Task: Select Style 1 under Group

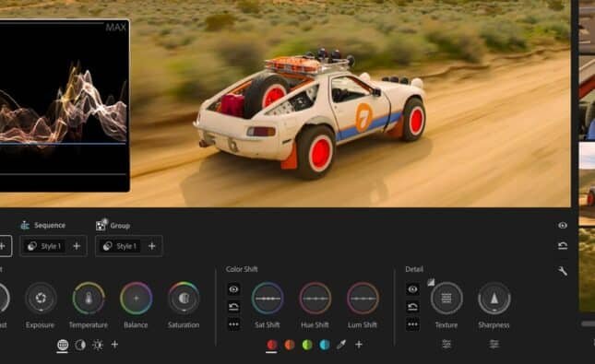Action: [120, 246]
